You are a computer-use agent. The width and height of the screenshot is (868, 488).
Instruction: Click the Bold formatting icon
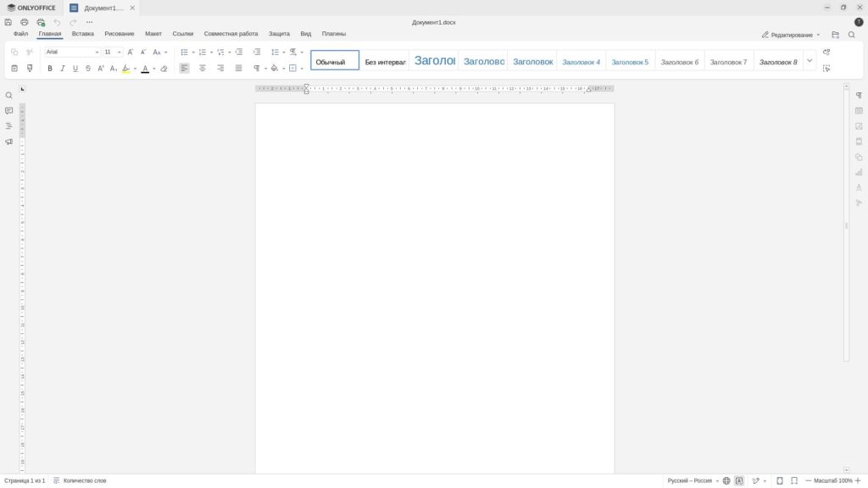pyautogui.click(x=50, y=69)
